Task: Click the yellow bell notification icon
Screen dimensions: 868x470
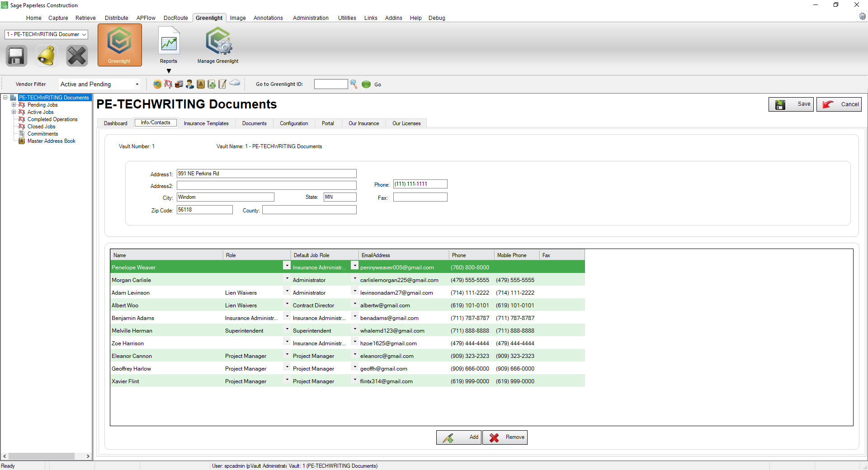Action: pos(47,56)
